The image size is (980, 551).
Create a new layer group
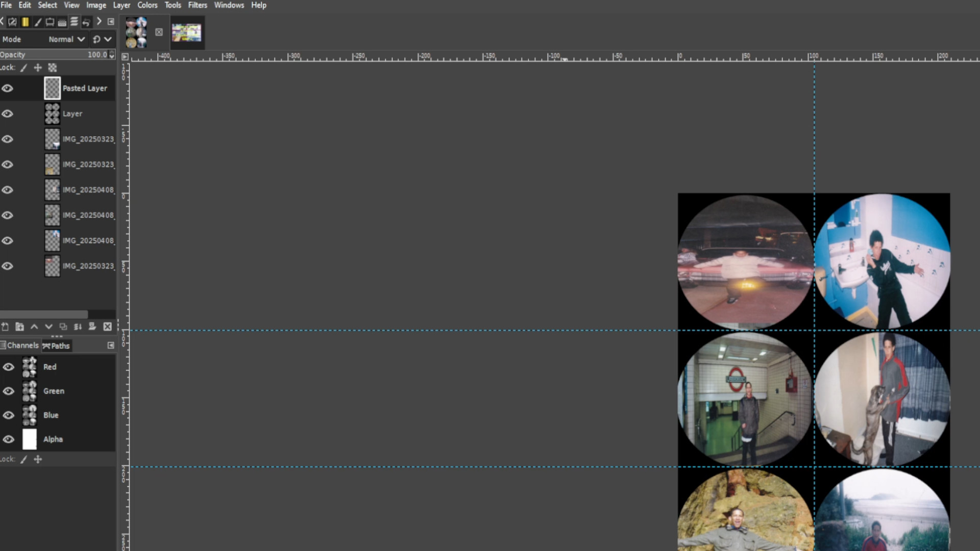pyautogui.click(x=19, y=327)
